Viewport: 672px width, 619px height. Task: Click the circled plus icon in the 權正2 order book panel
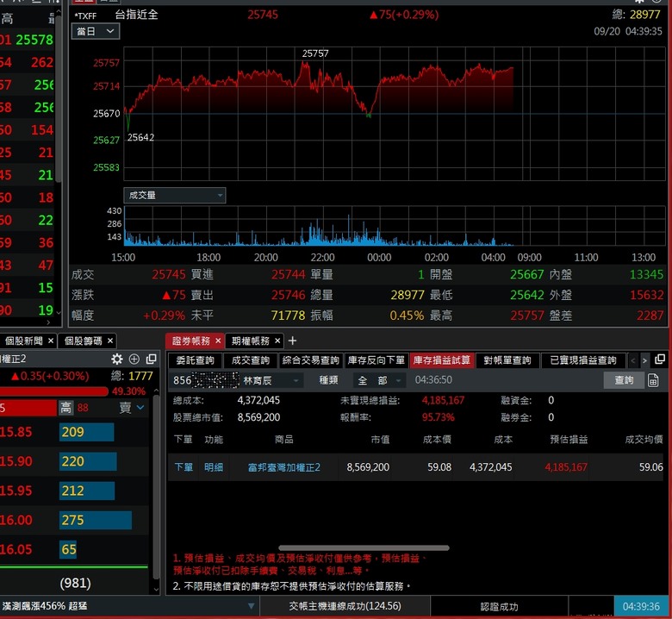click(x=134, y=359)
